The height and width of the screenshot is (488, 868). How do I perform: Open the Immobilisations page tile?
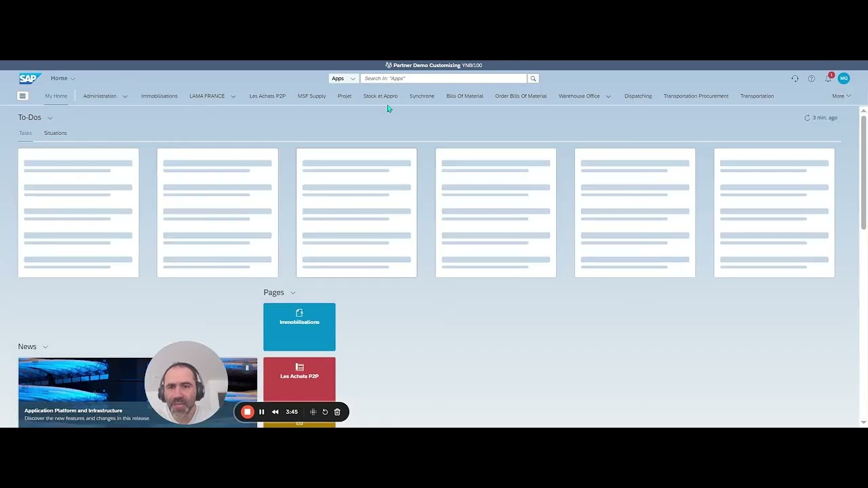tap(299, 327)
